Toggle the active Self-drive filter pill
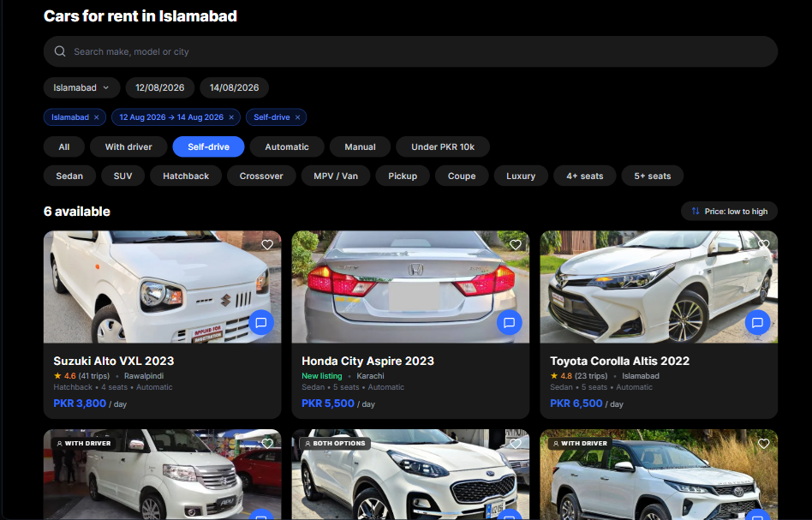The image size is (812, 520). click(209, 146)
